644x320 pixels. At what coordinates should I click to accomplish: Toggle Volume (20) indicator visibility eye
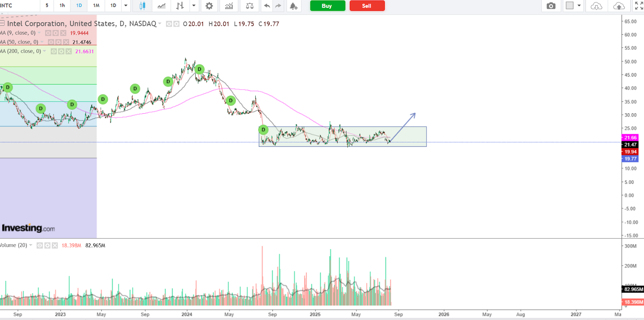coord(40,245)
